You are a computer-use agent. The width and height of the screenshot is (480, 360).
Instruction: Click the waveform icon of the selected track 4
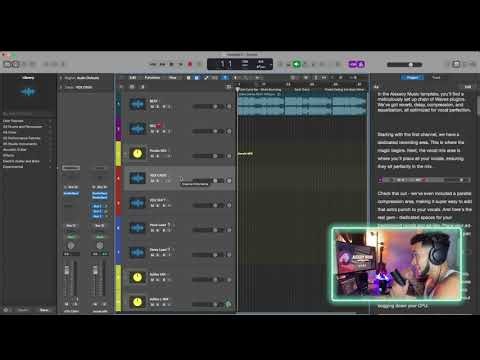click(137, 178)
